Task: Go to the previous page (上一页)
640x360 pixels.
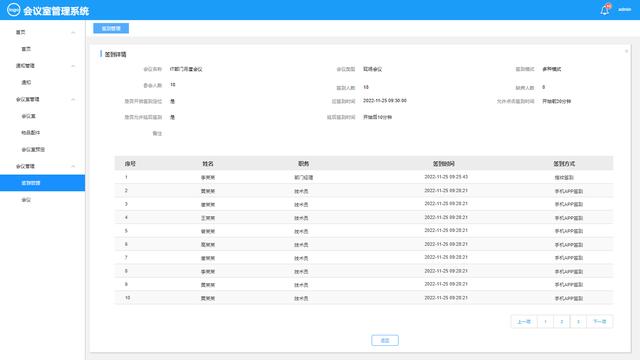Action: click(524, 322)
